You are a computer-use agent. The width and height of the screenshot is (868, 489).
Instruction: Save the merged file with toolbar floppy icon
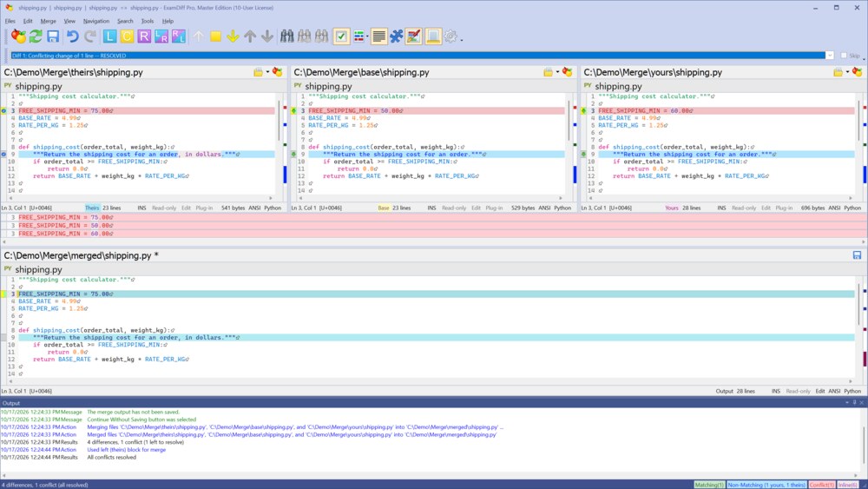[53, 36]
